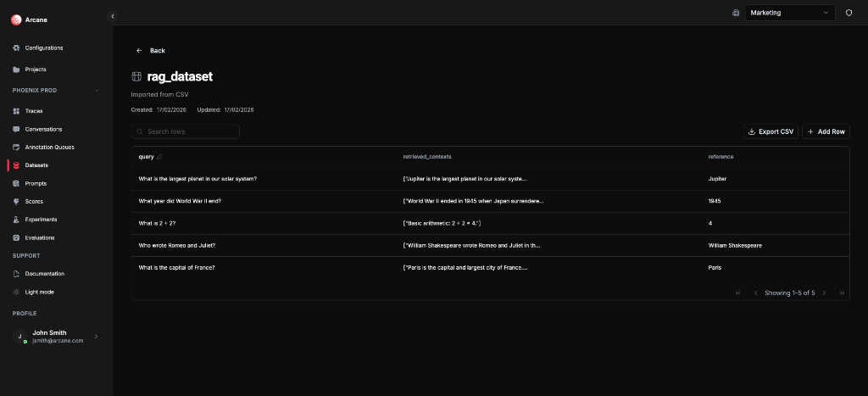Open Prompts in the sidebar
The width and height of the screenshot is (868, 396).
tap(36, 183)
